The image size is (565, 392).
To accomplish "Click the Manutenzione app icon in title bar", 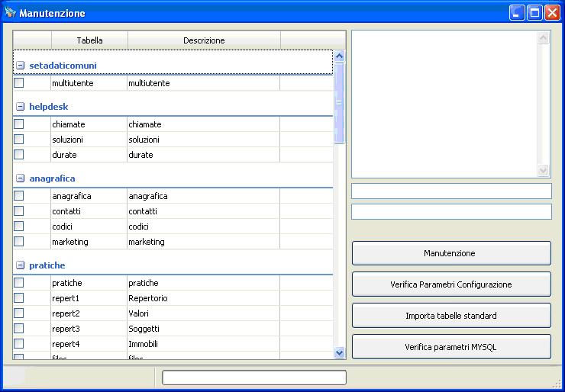I will pos(11,13).
